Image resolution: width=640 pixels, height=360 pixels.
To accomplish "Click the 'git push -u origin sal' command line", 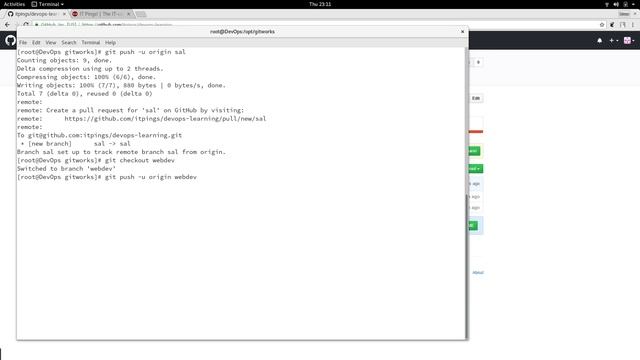I will coord(101,52).
